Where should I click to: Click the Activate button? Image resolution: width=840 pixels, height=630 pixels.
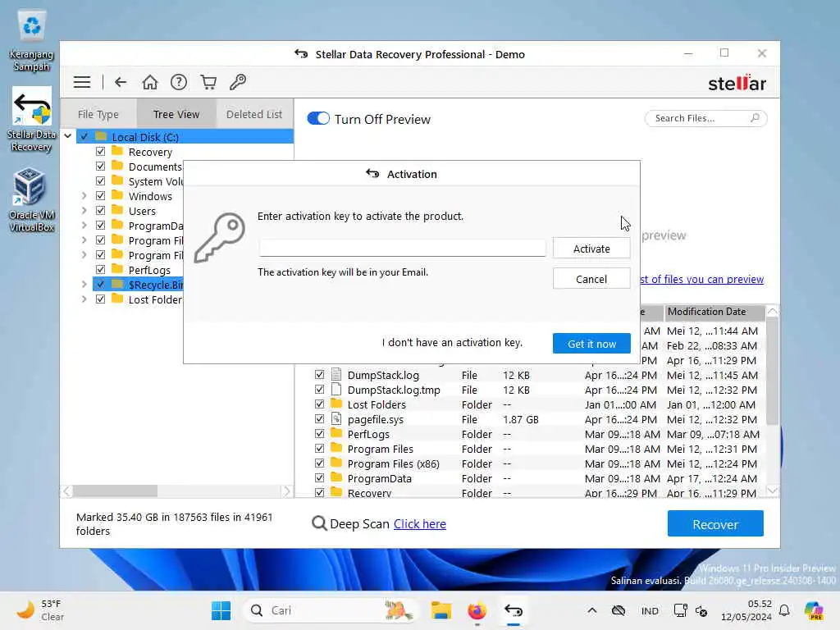click(x=591, y=249)
